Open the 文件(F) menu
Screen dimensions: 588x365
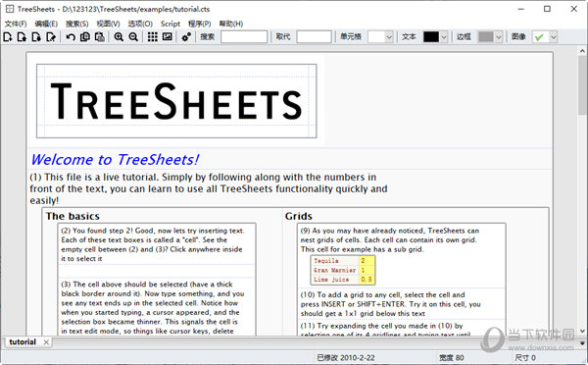tap(16, 24)
